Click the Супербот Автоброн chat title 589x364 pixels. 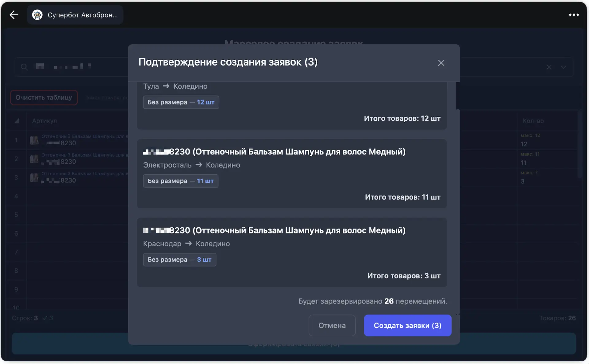pos(83,15)
